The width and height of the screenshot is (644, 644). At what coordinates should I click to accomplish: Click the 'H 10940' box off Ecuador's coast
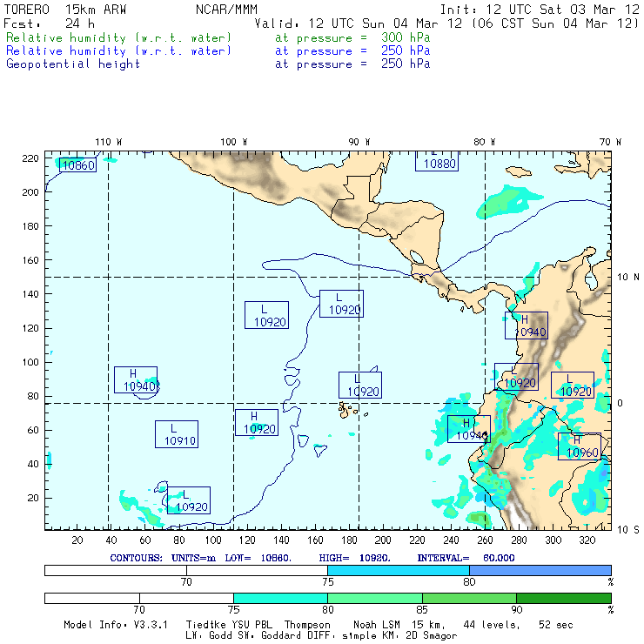[469, 429]
